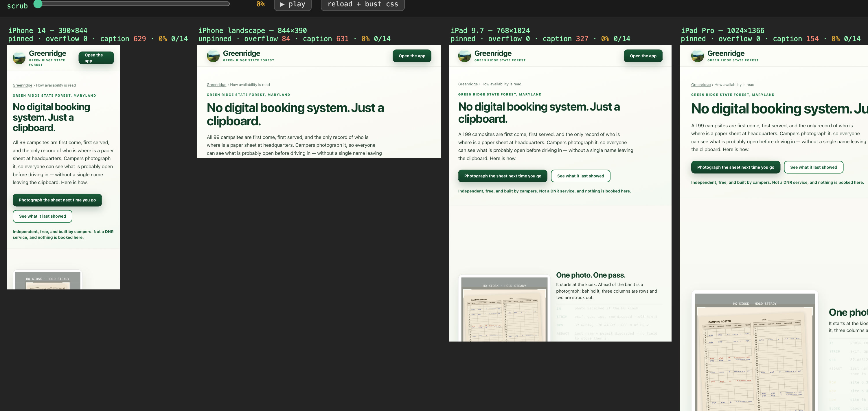This screenshot has width=868, height=411.
Task: Click 'iPhone 14 — 390×844' label
Action: pyautogui.click(x=47, y=30)
